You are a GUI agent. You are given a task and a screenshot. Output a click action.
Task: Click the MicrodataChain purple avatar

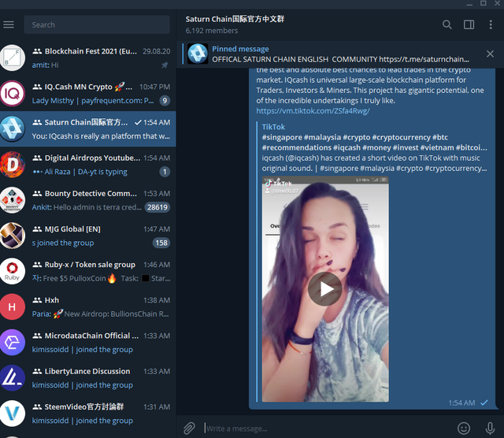[13, 342]
